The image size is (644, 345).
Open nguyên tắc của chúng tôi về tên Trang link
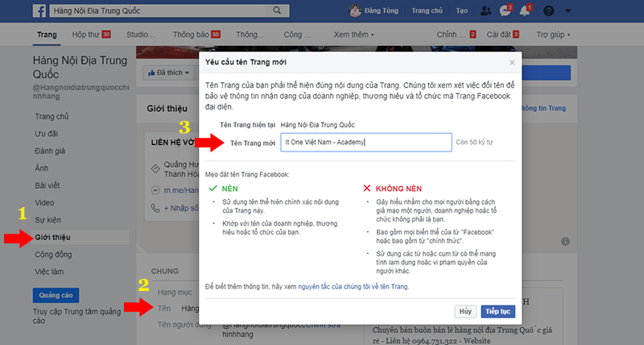(353, 287)
